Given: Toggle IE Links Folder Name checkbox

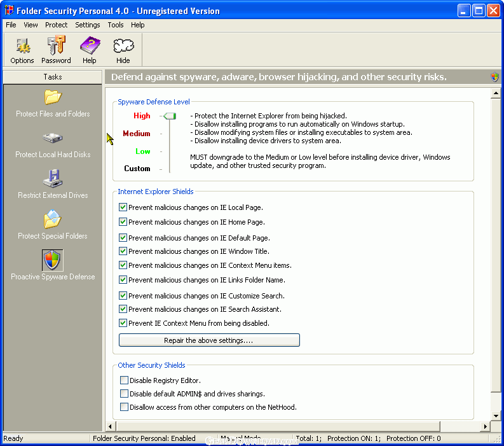Looking at the screenshot, I should (123, 280).
